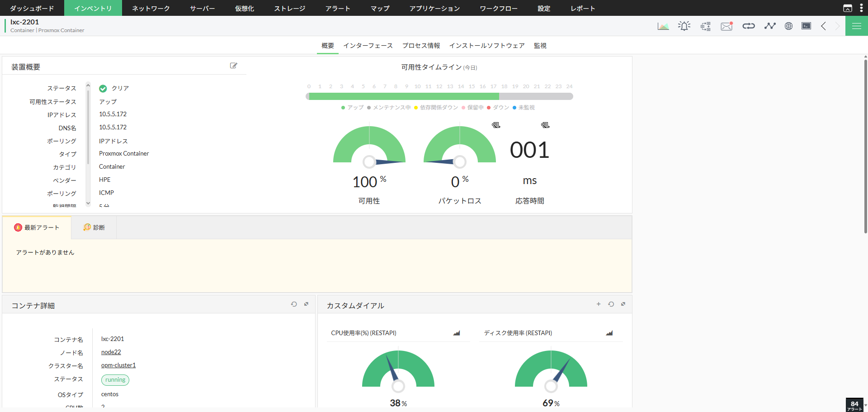The height and width of the screenshot is (412, 868).
Task: Open the ダッシュボード menu
Action: click(32, 8)
